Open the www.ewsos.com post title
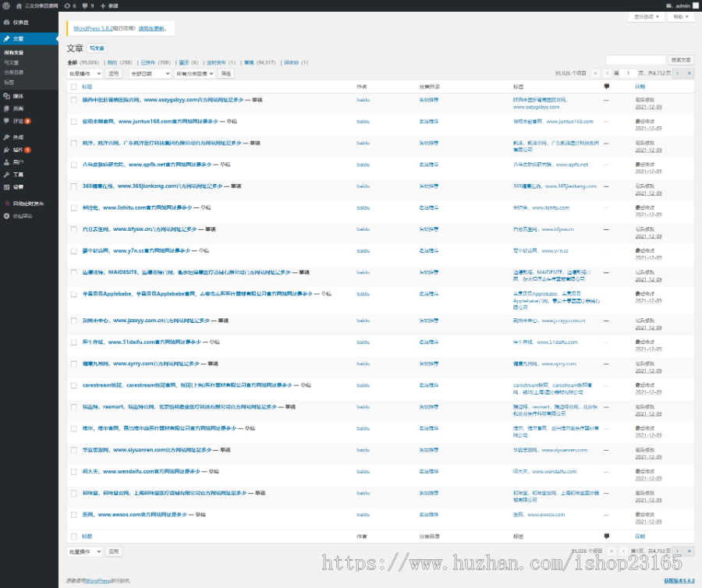 click(x=134, y=515)
